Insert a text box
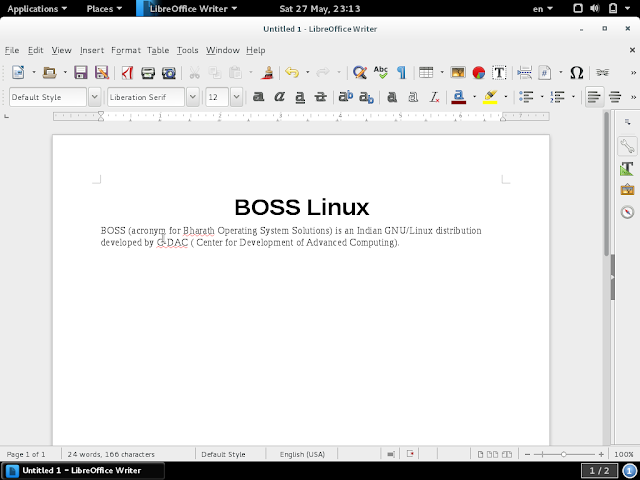The width and height of the screenshot is (640, 480). [x=499, y=73]
